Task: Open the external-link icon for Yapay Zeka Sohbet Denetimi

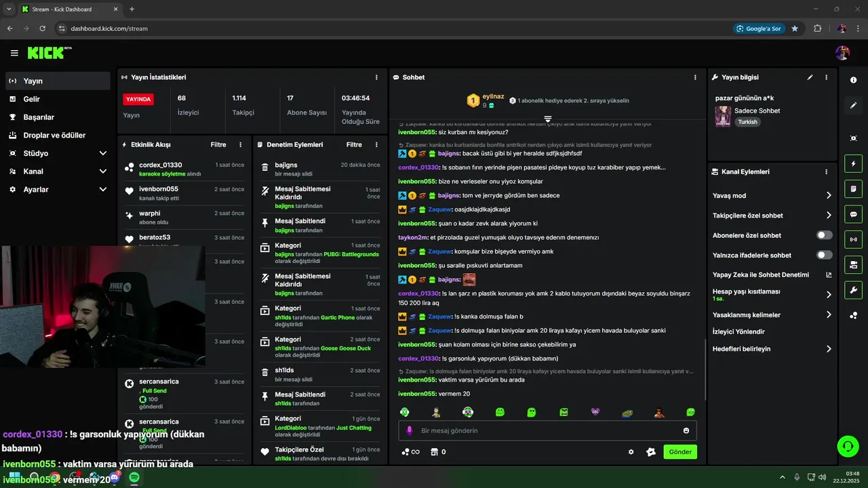Action: 828,275
